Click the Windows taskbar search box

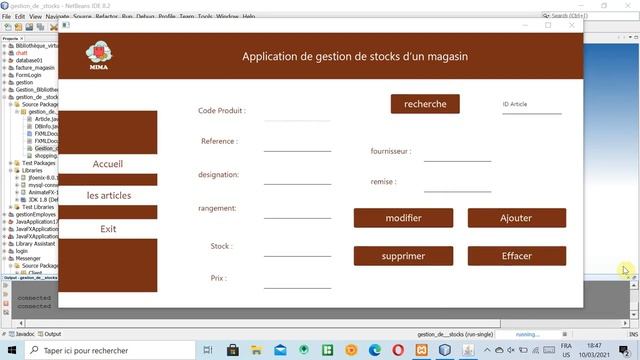click(x=109, y=350)
